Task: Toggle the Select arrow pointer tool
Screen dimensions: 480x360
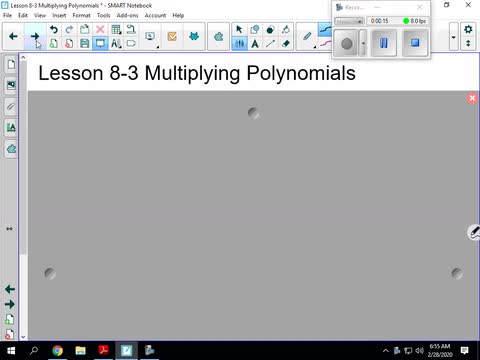Action: point(239,29)
